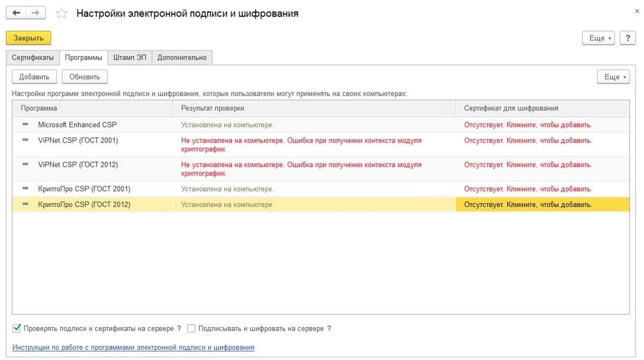Click the back navigation arrow
The image size is (644, 360).
[16, 13]
